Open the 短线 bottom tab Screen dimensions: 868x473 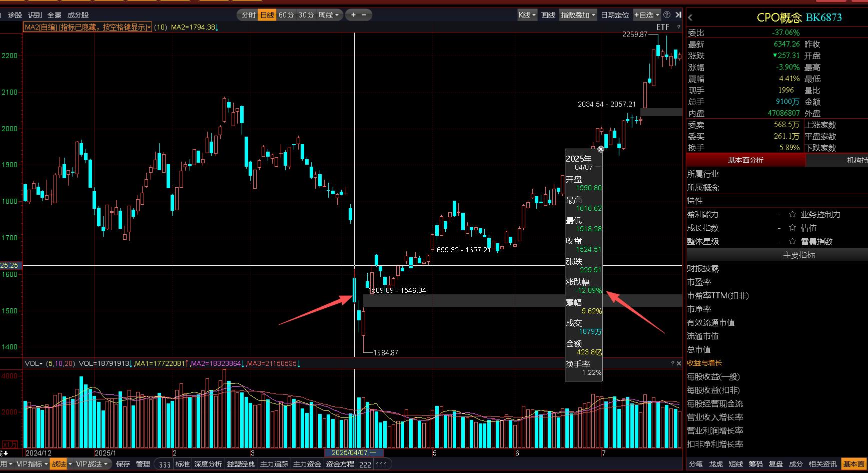pos(736,464)
